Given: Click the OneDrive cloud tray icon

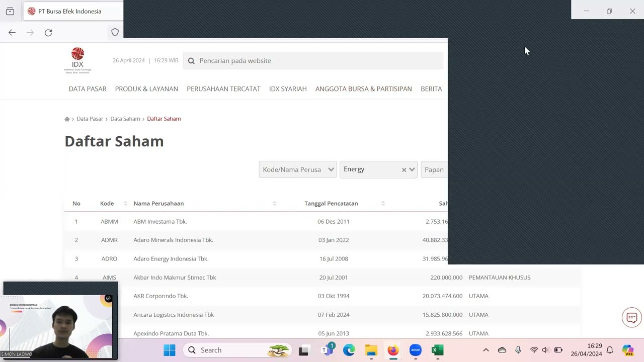Looking at the screenshot, I should [502, 350].
